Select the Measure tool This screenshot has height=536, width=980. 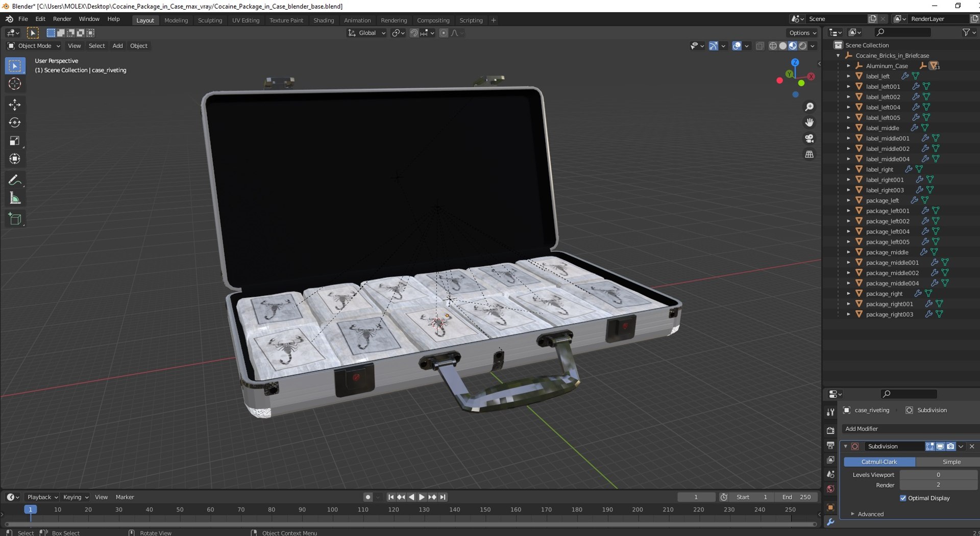pos(15,198)
